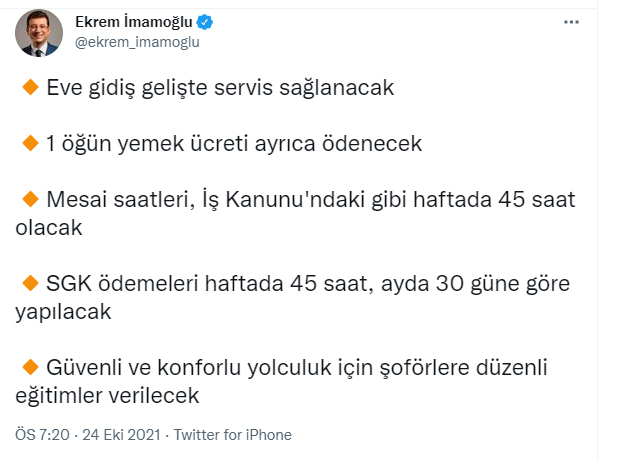Click the orange diamond before 'Güvenli ve konforlu'
Screen dimensions: 626x461
[30, 367]
